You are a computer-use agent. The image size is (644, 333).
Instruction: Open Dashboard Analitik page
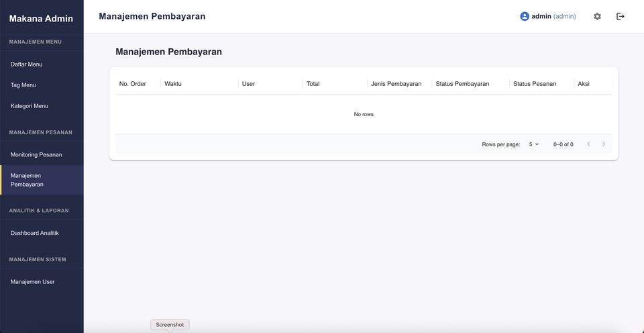35,233
